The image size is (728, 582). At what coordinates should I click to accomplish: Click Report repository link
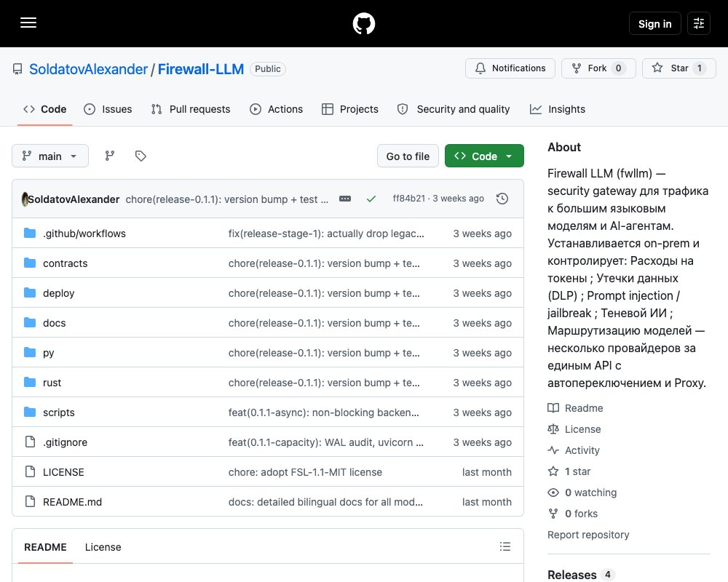click(588, 535)
